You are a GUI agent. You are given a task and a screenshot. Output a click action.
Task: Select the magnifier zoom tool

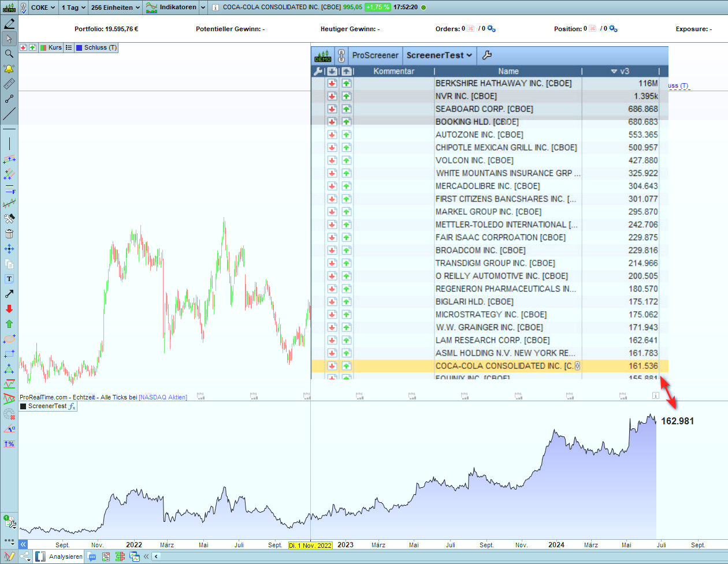9,54
